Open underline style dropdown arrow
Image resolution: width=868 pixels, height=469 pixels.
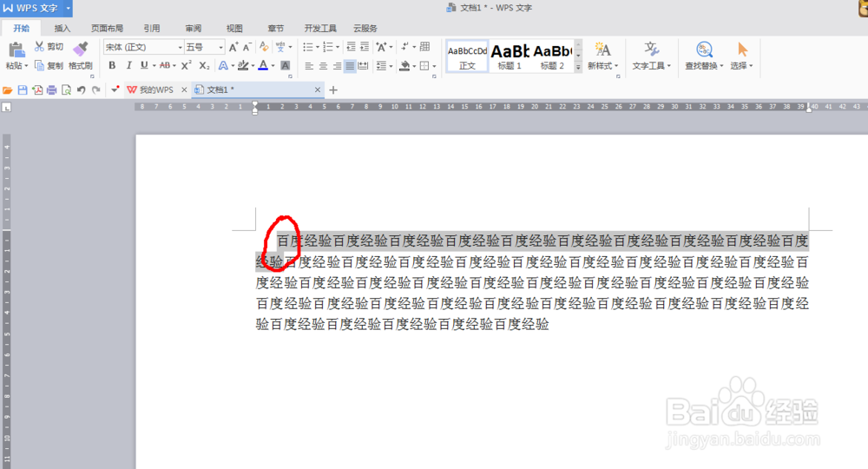tap(154, 65)
